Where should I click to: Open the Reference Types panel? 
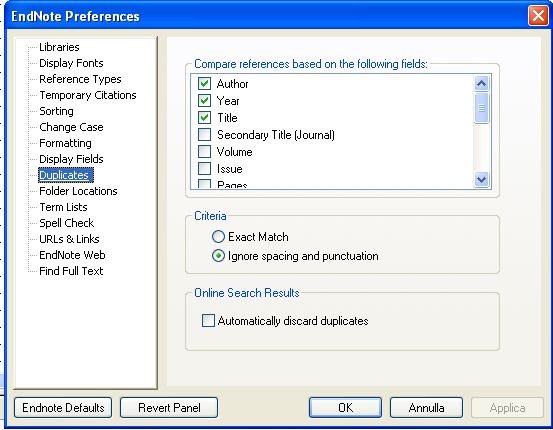tap(80, 79)
